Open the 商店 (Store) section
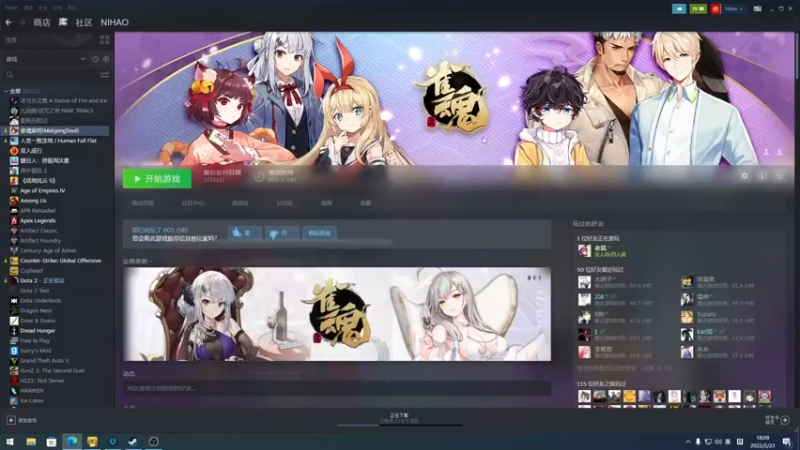Viewport: 800px width, 450px height. coord(41,22)
